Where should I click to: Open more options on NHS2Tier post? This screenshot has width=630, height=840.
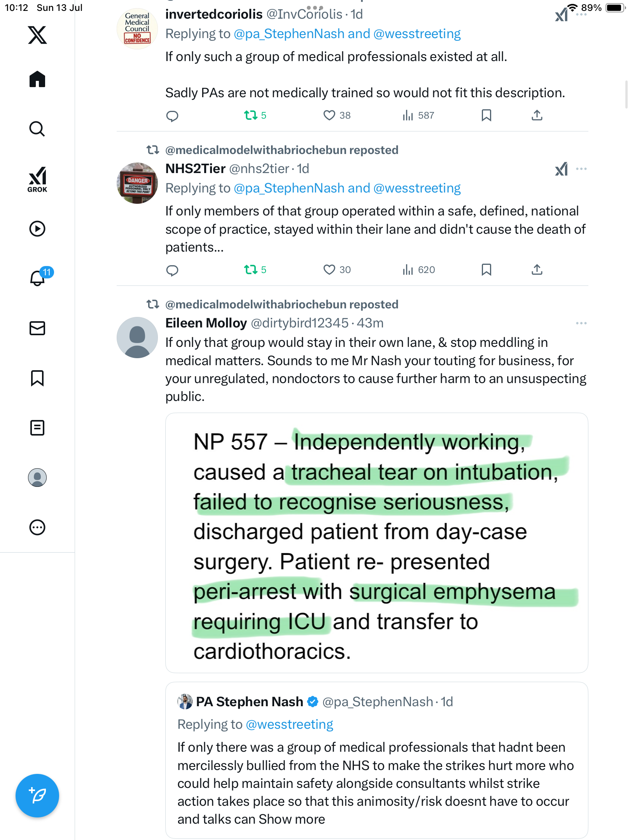581,169
